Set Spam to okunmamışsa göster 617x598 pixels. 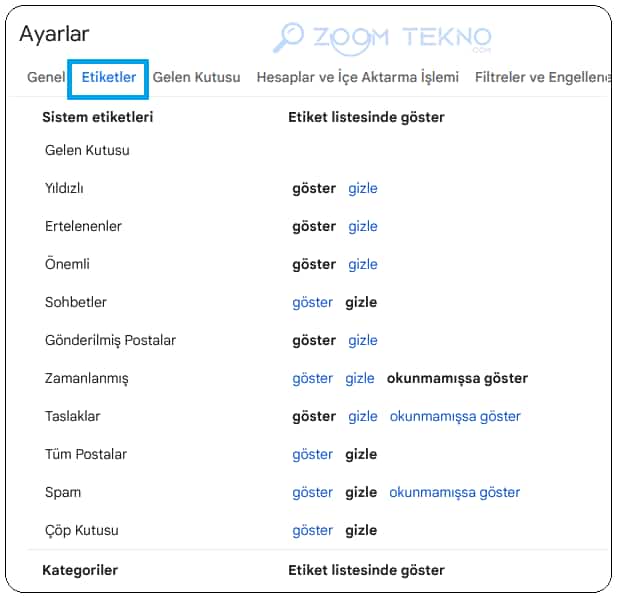(454, 492)
